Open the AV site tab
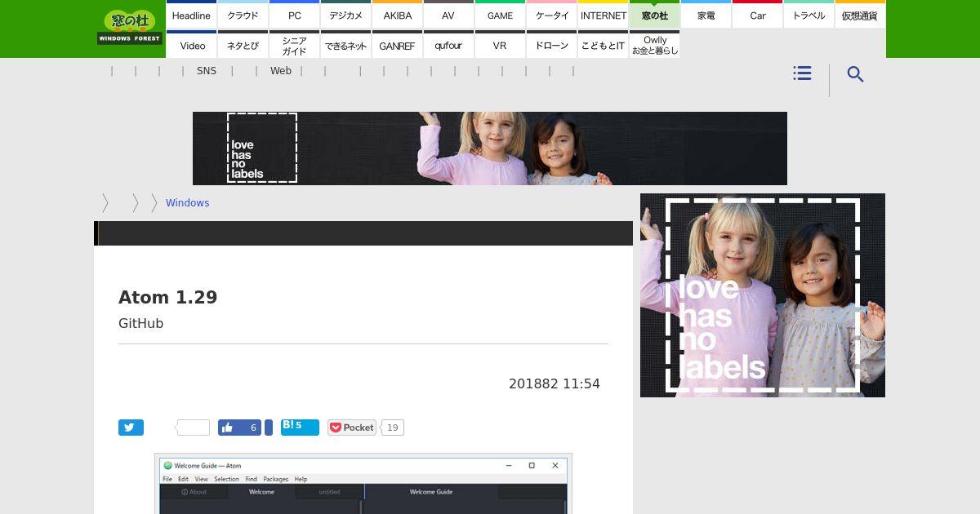This screenshot has width=980, height=514. [x=448, y=15]
